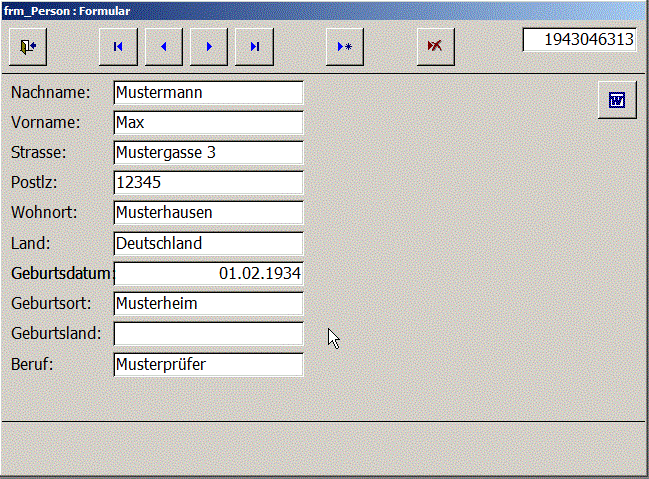Screen dimensions: 649x479
Task: Focus the Beruf field with Musterprüfer
Action: coord(209,365)
